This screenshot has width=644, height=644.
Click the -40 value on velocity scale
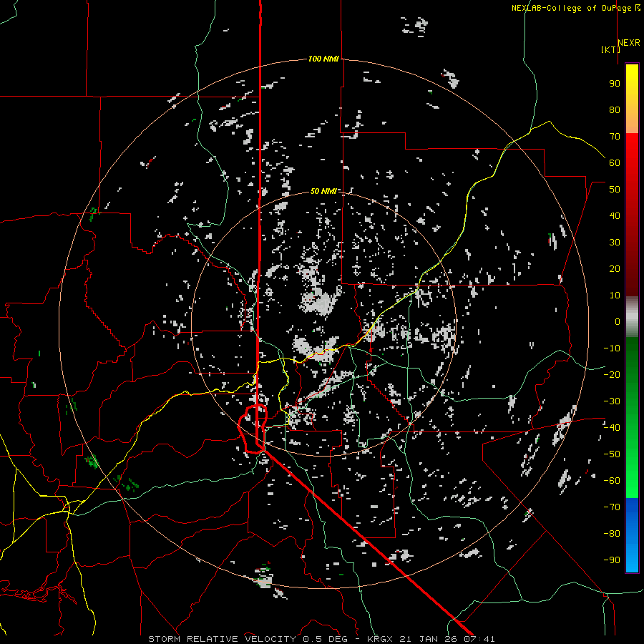coord(612,428)
